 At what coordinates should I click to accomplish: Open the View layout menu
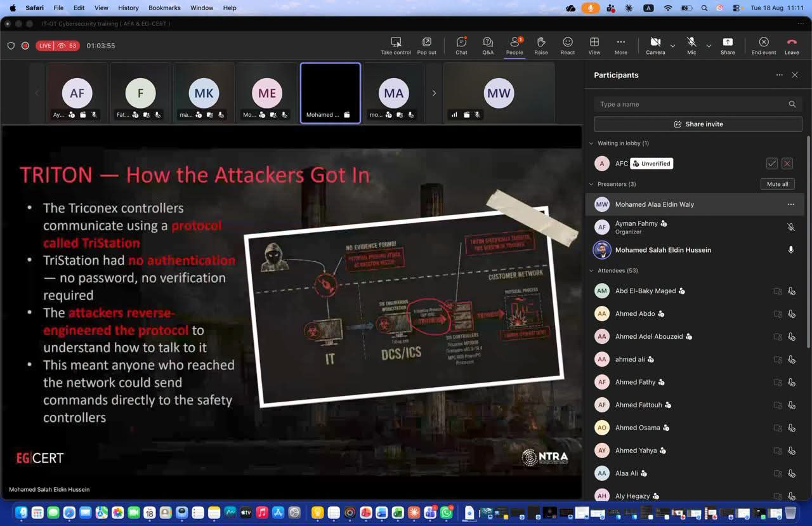[x=594, y=46]
